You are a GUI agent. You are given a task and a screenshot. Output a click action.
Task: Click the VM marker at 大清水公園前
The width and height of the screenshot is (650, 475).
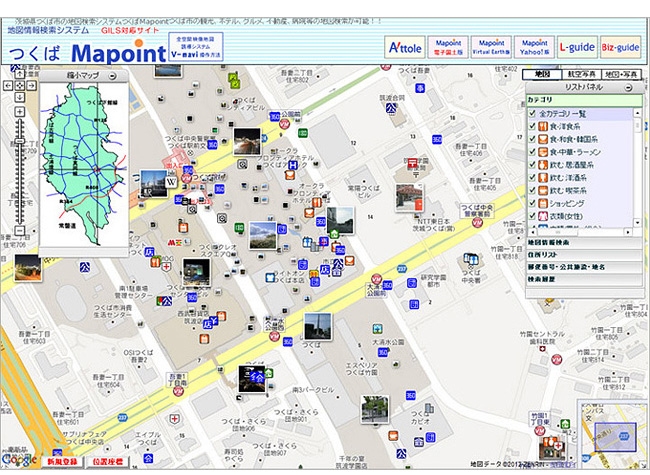tap(376, 279)
